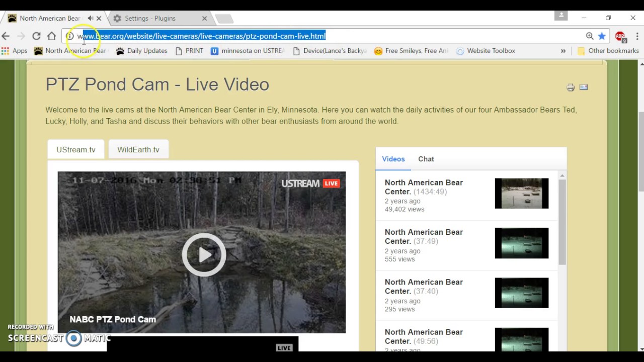Mute the tab using its speaker icon
This screenshot has width=644, height=362.
[x=91, y=18]
